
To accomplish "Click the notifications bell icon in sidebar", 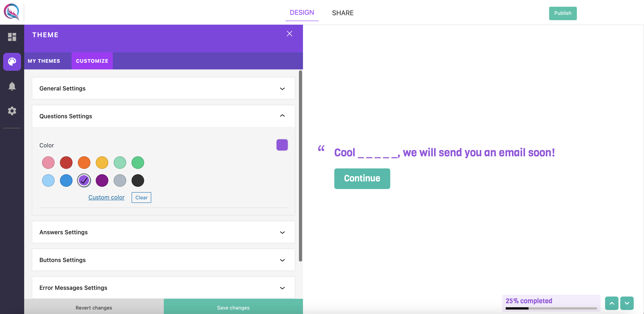I will coord(12,86).
